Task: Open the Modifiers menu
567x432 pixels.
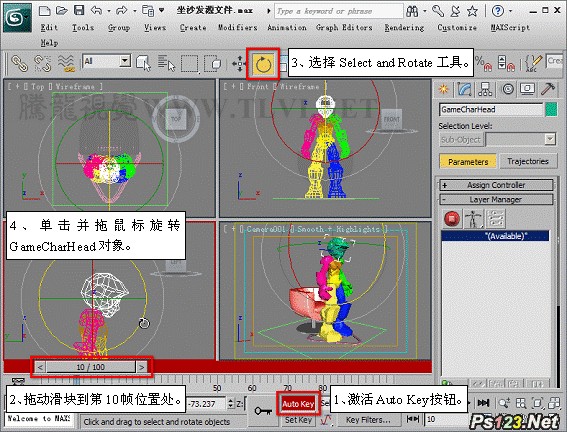Action: point(238,27)
